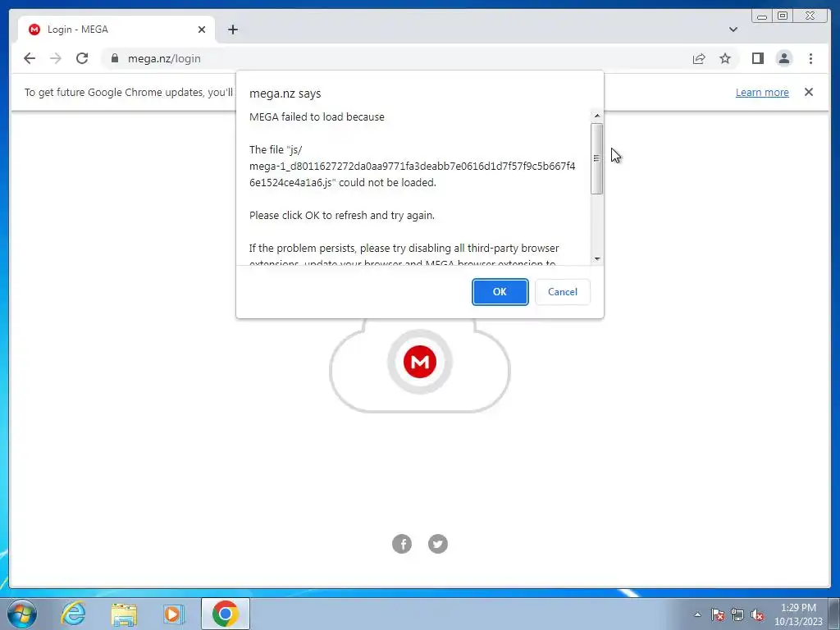Open the Learn more link
840x630 pixels.
click(x=762, y=92)
